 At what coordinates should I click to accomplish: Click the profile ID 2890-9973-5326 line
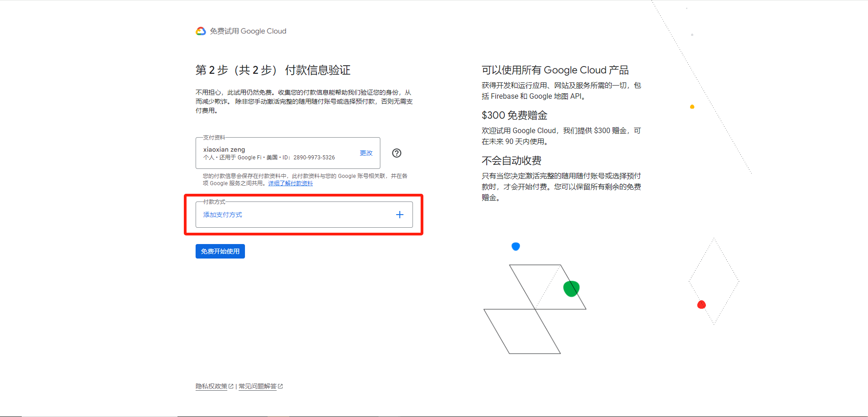269,158
